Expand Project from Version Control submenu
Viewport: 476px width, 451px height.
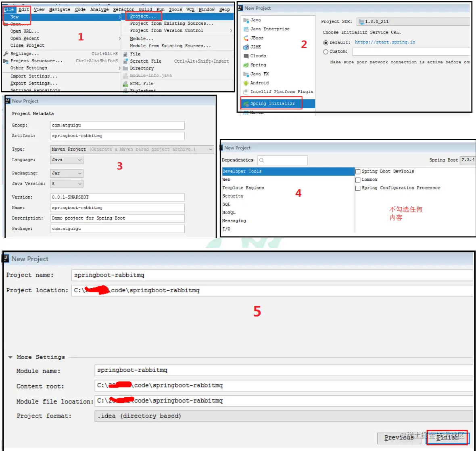178,31
